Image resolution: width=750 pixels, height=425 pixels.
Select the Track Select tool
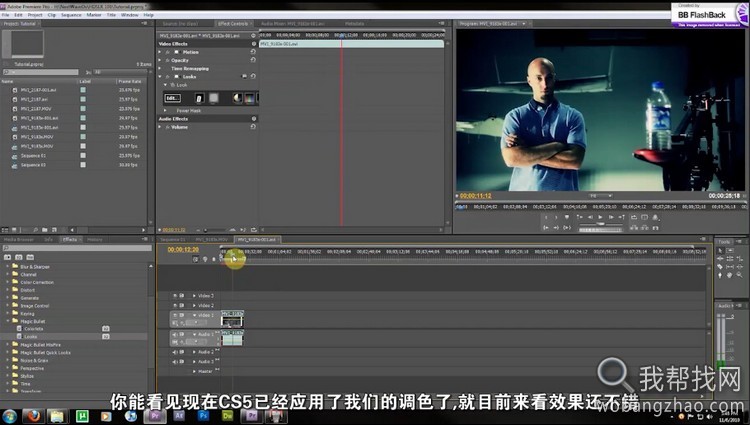(730, 251)
